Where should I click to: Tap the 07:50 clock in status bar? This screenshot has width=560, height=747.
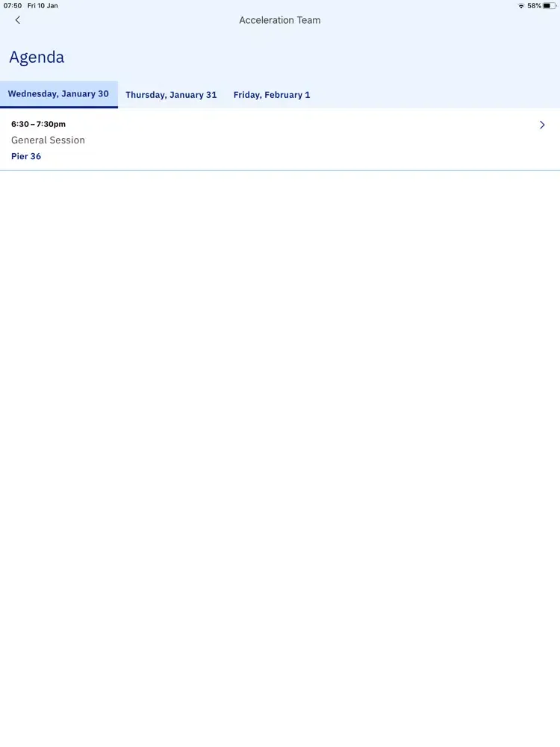pos(13,6)
